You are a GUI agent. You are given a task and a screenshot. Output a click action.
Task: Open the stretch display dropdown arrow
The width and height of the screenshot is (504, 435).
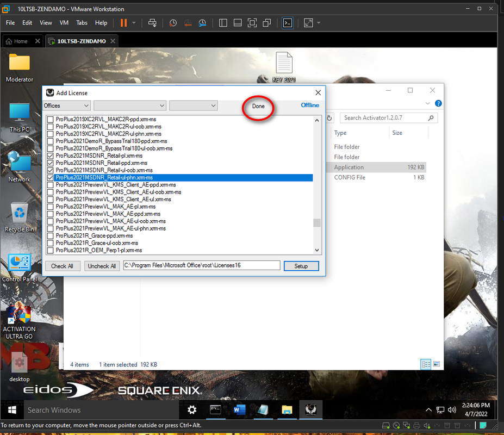319,23
